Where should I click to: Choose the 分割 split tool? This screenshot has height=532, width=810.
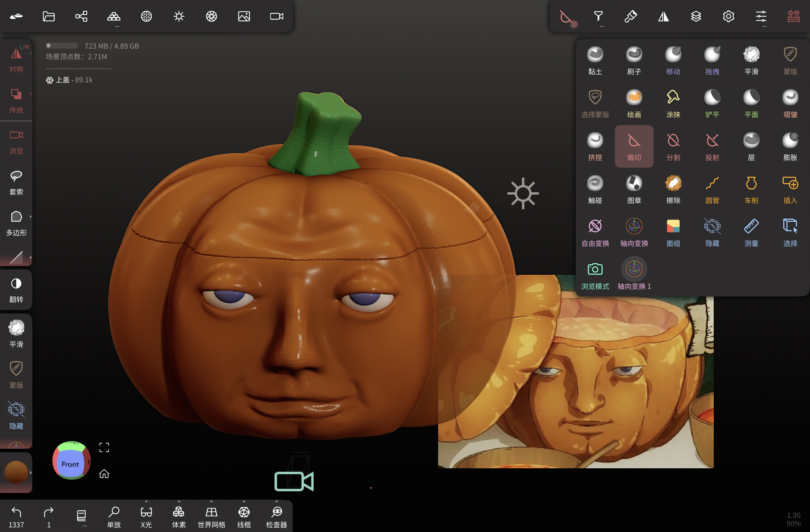pyautogui.click(x=673, y=147)
